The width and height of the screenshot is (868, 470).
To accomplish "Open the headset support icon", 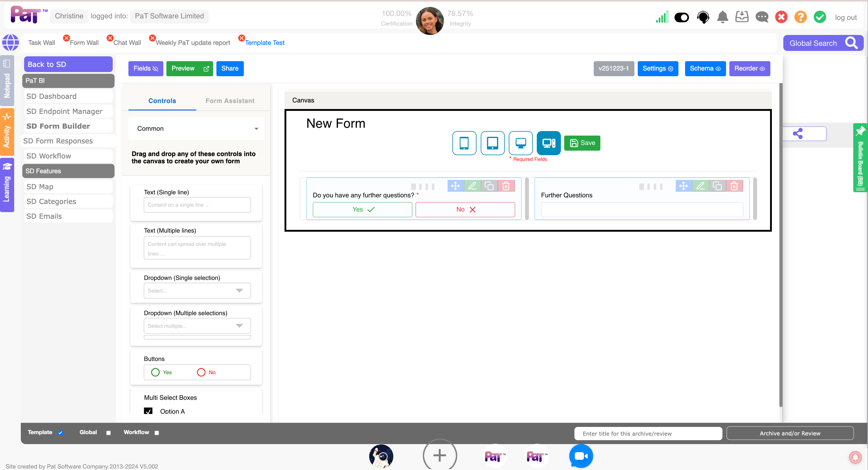I will tap(703, 17).
